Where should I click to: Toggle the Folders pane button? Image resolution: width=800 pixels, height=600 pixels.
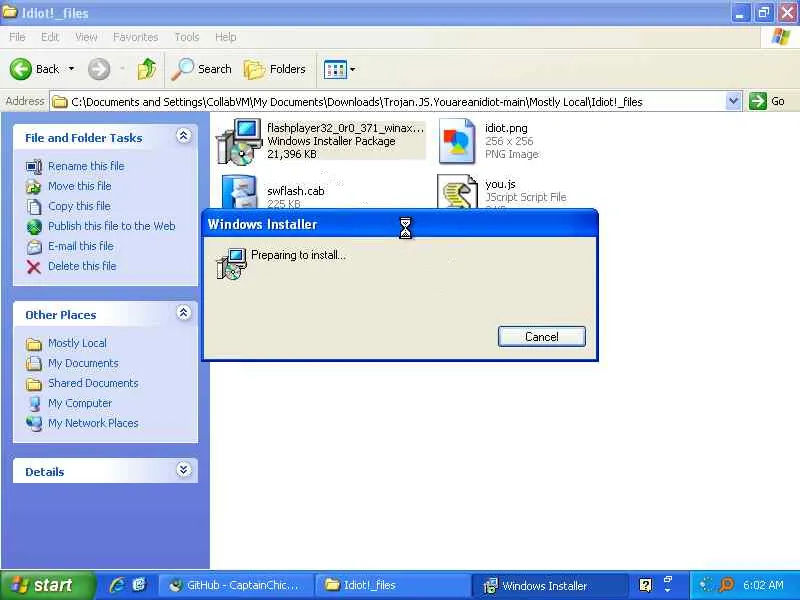(x=274, y=69)
